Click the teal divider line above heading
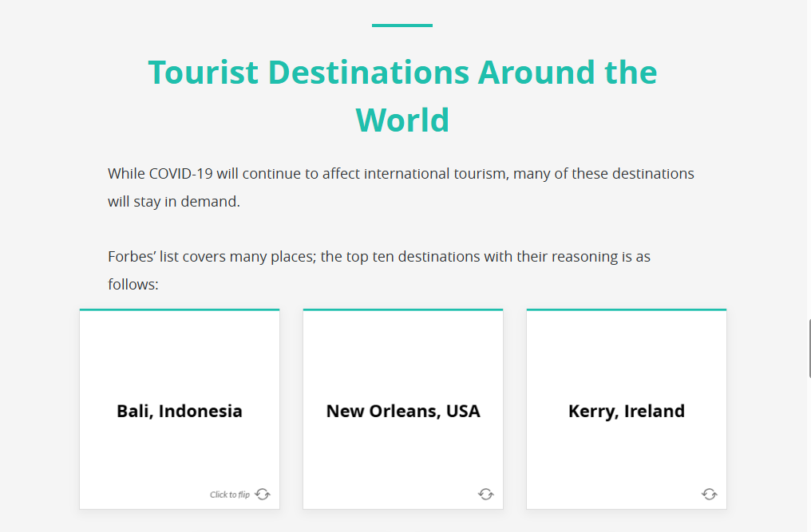 pyautogui.click(x=402, y=26)
